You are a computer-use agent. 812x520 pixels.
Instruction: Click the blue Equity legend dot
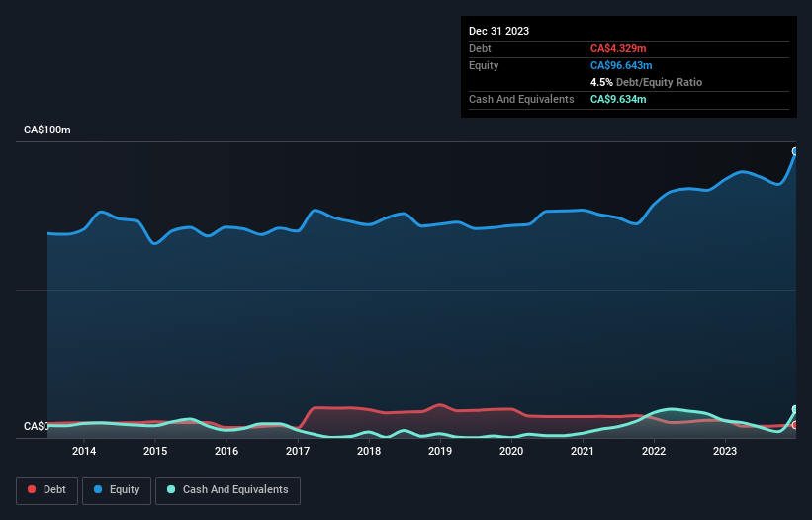(x=98, y=489)
